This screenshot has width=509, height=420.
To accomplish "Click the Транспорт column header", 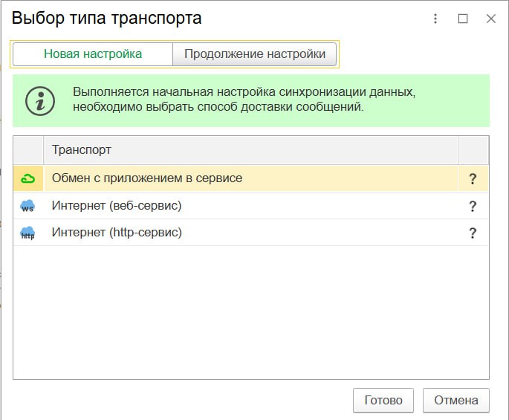I will [82, 150].
